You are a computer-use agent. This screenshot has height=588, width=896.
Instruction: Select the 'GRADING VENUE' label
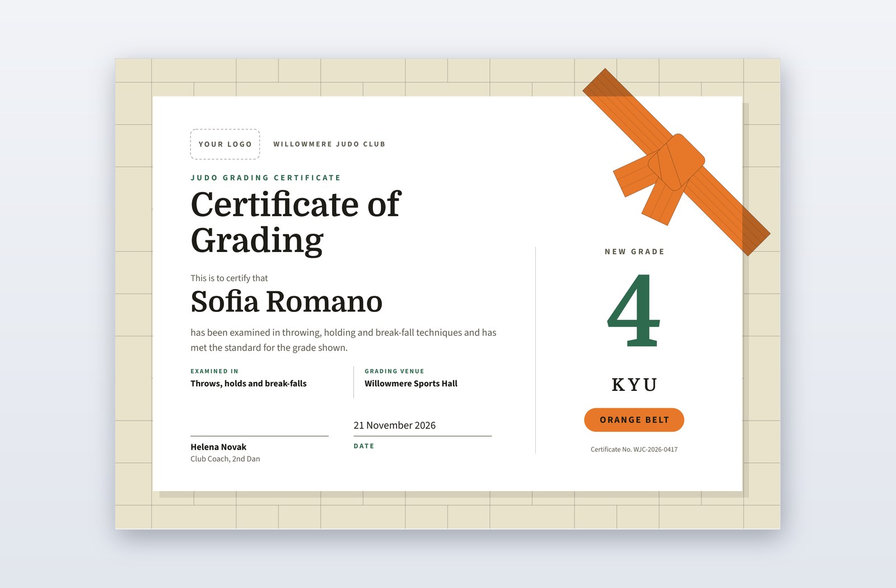[394, 371]
